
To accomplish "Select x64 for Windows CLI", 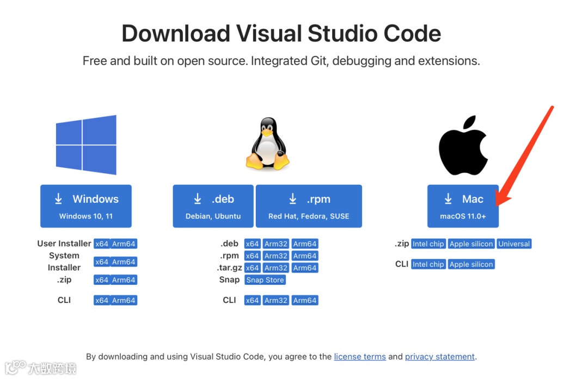I will click(x=102, y=300).
